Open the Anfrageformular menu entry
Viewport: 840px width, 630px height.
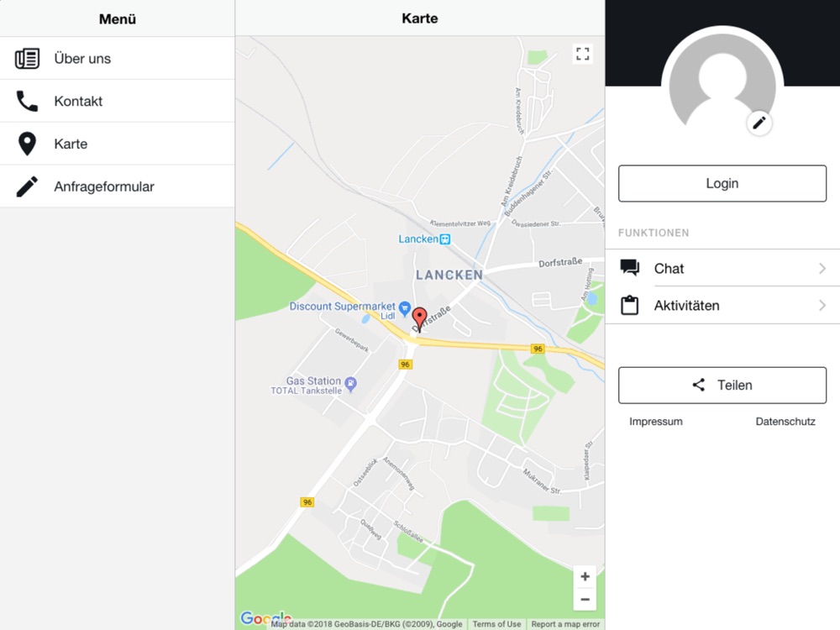click(x=118, y=186)
